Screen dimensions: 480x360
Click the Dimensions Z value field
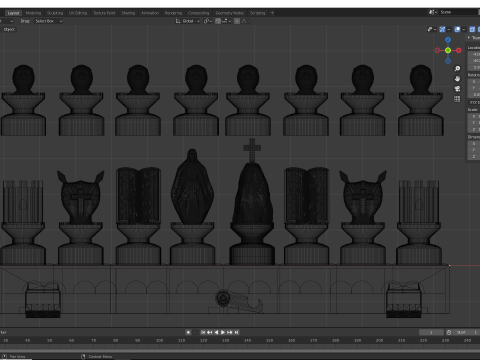click(474, 157)
